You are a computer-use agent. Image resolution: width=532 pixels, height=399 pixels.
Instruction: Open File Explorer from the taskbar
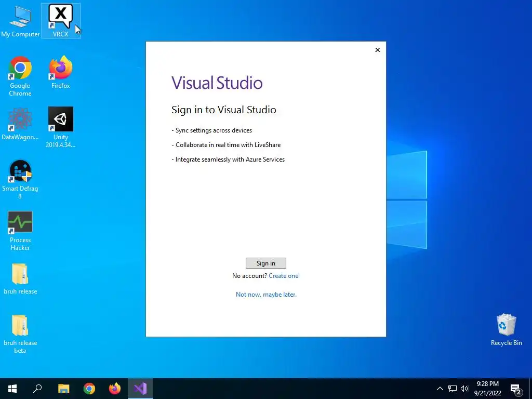(x=63, y=389)
